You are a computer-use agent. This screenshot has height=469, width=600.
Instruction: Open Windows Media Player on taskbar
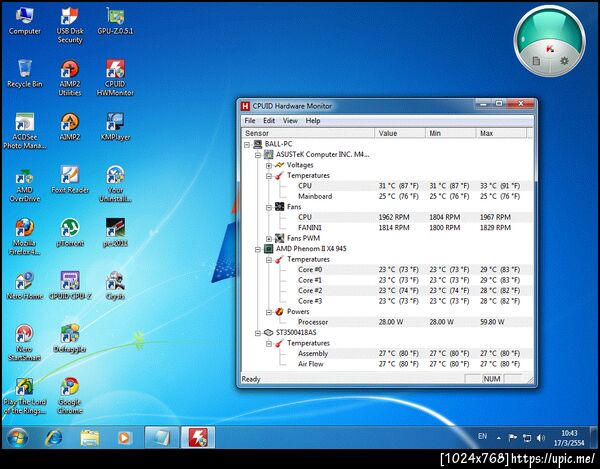(124, 437)
